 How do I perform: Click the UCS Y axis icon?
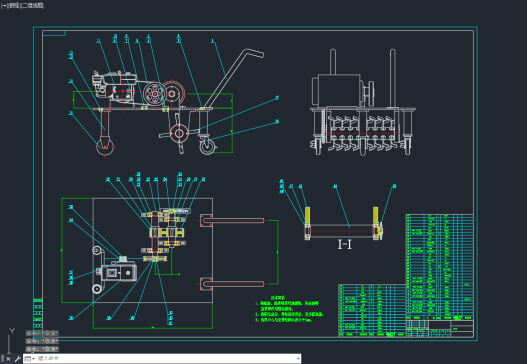click(x=12, y=331)
